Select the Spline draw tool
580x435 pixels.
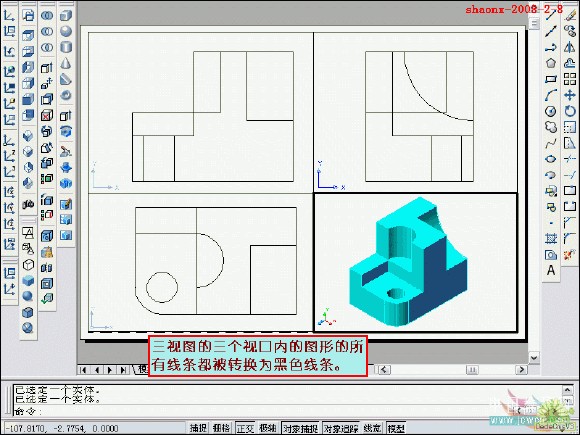pyautogui.click(x=551, y=143)
